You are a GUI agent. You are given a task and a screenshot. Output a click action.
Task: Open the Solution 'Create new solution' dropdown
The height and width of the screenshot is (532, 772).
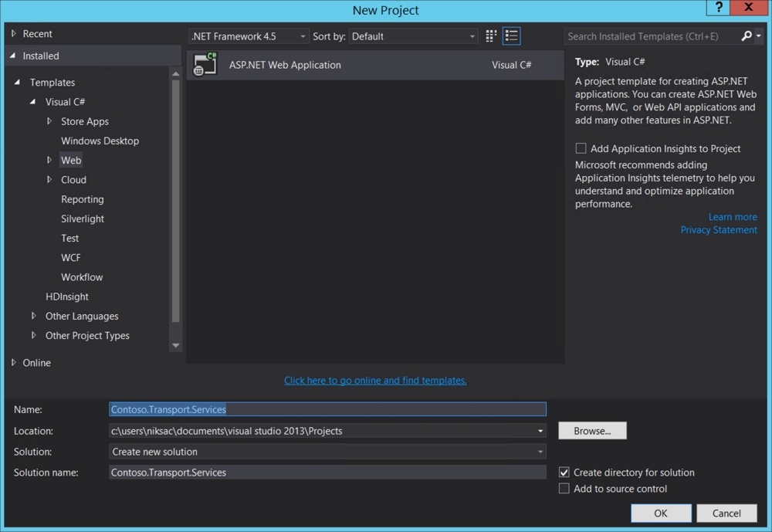click(327, 451)
